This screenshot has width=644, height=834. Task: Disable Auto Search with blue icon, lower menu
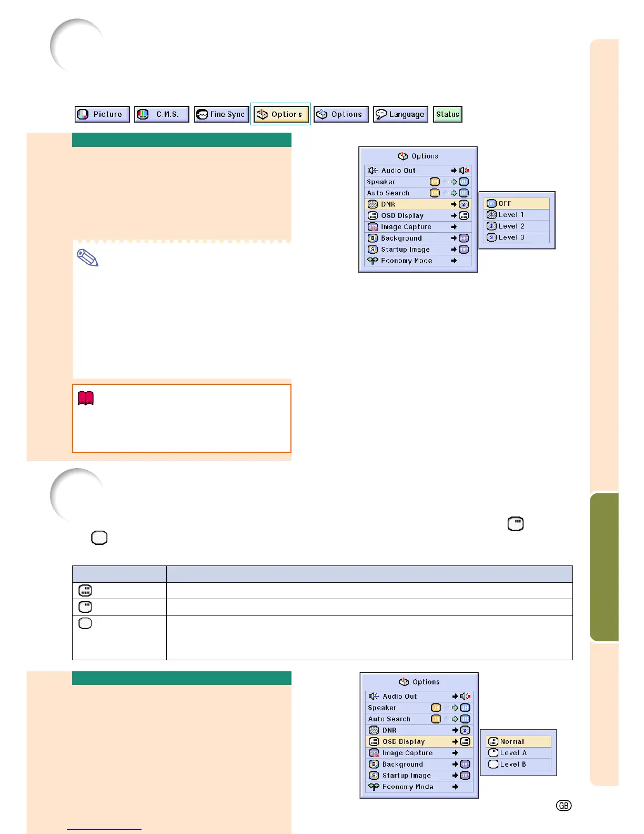[465, 719]
